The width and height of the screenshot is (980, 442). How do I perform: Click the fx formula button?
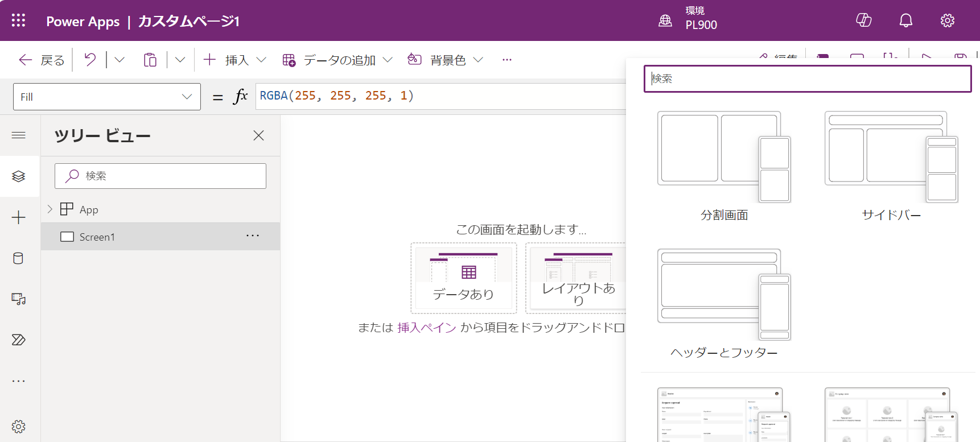point(241,96)
